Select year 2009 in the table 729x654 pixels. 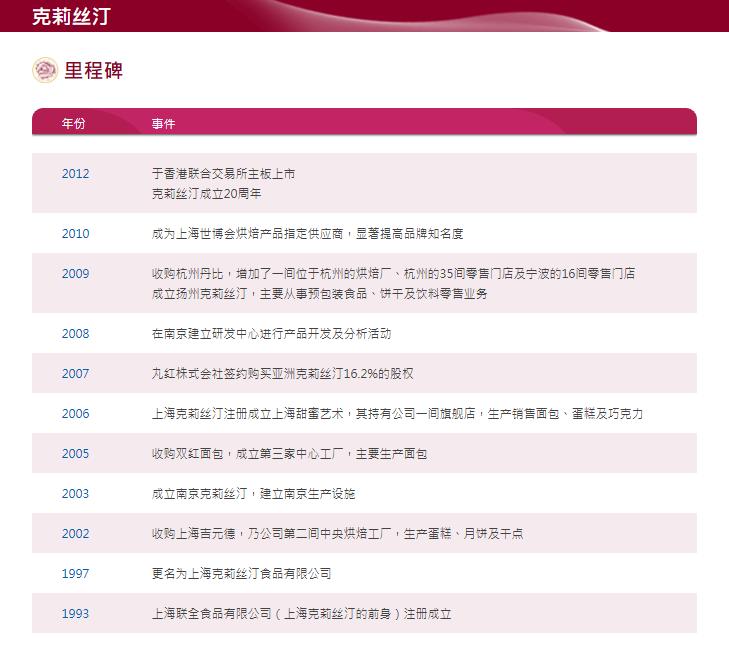75,273
